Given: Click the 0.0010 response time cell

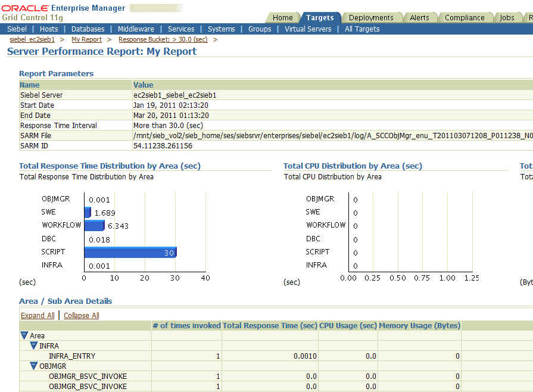Looking at the screenshot, I should 305,356.
